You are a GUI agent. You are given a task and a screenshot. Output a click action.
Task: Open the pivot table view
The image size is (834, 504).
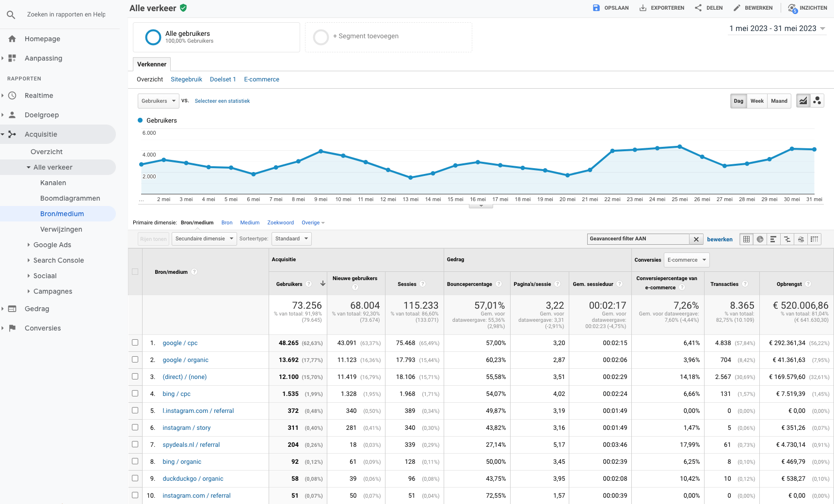814,239
